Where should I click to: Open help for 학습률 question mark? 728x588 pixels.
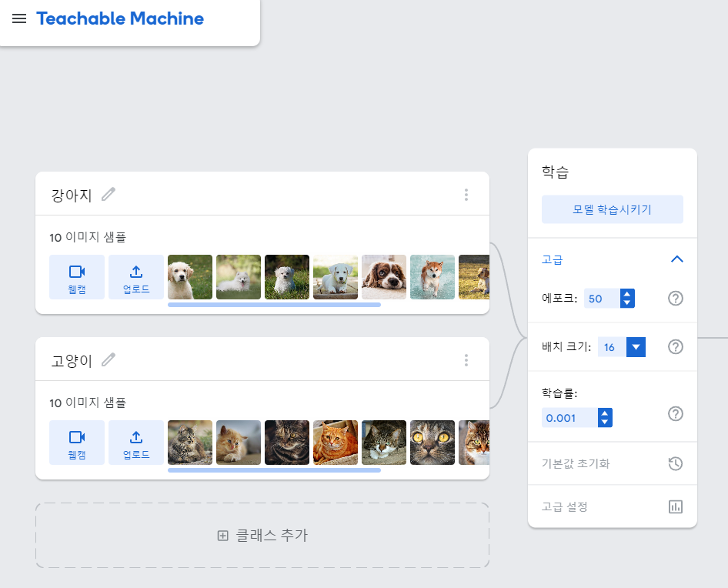676,413
